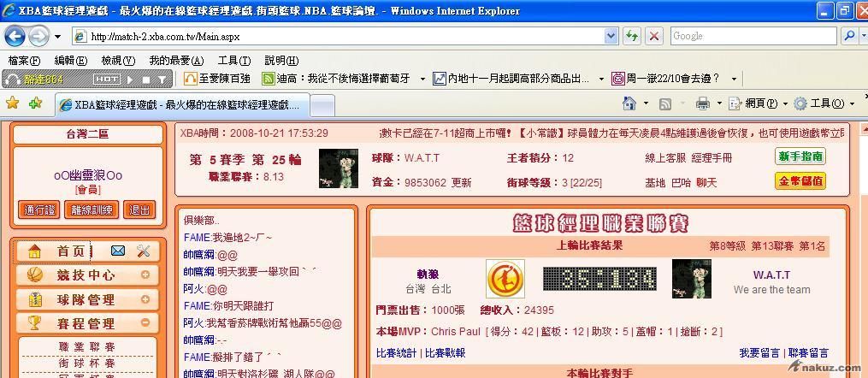Refresh the page with the green arrows icon

(631, 37)
